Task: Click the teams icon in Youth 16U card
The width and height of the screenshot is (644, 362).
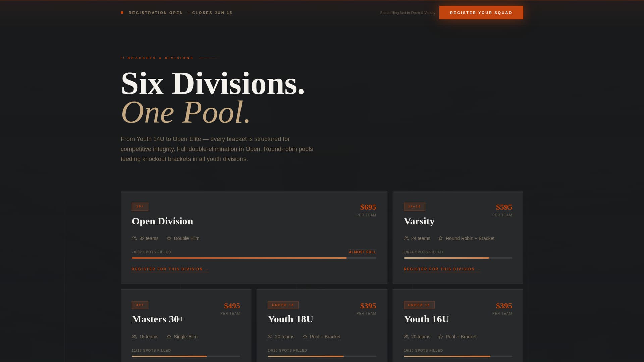Action: (406, 337)
